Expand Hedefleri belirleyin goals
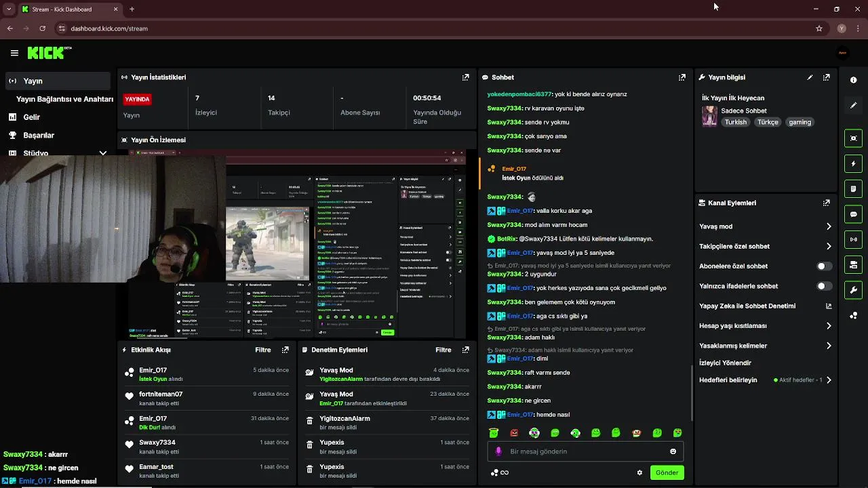868x488 pixels. 829,380
